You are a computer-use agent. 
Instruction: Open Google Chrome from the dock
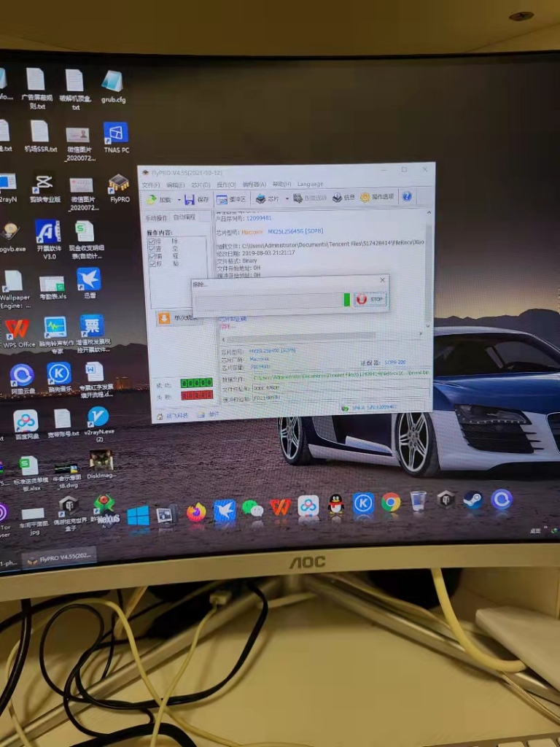pos(391,502)
